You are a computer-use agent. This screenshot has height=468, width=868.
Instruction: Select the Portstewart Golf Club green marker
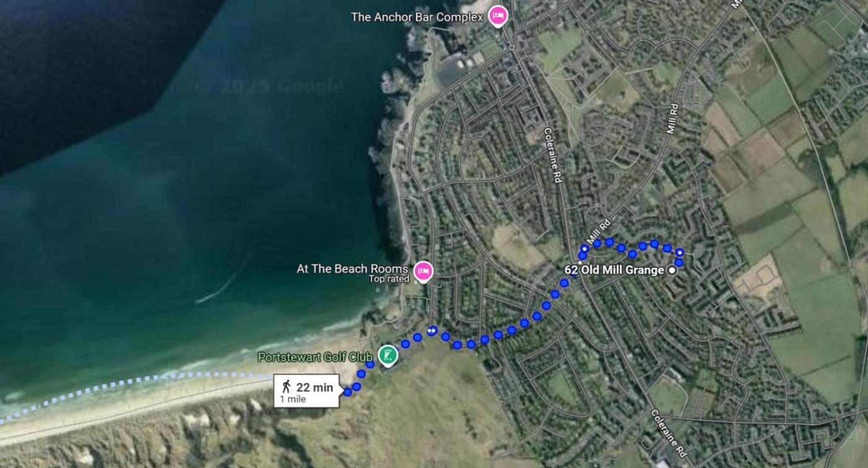[x=387, y=356]
